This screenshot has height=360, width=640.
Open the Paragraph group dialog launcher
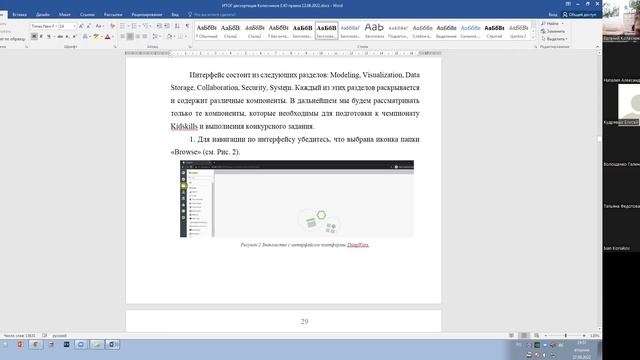pyautogui.click(x=190, y=47)
